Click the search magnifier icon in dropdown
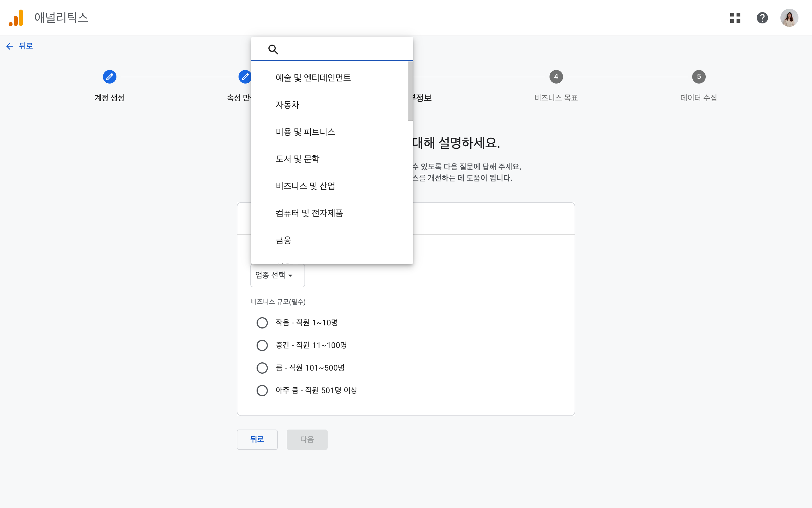 [273, 49]
